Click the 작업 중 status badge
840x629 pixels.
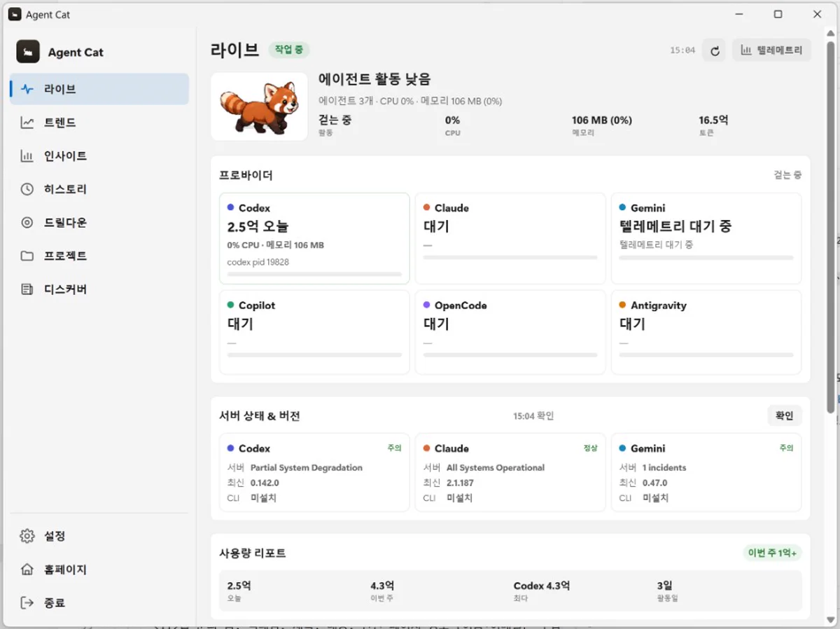(289, 50)
